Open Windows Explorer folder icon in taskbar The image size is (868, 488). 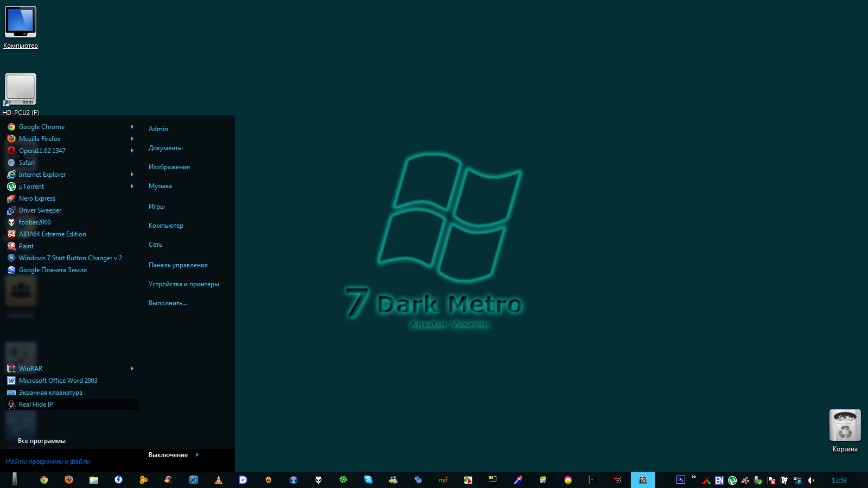coord(94,480)
